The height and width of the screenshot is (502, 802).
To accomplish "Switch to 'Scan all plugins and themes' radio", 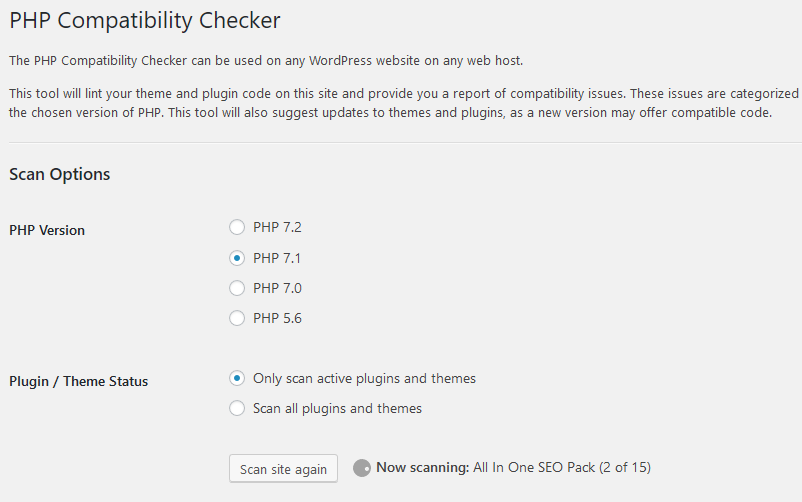I will (237, 408).
